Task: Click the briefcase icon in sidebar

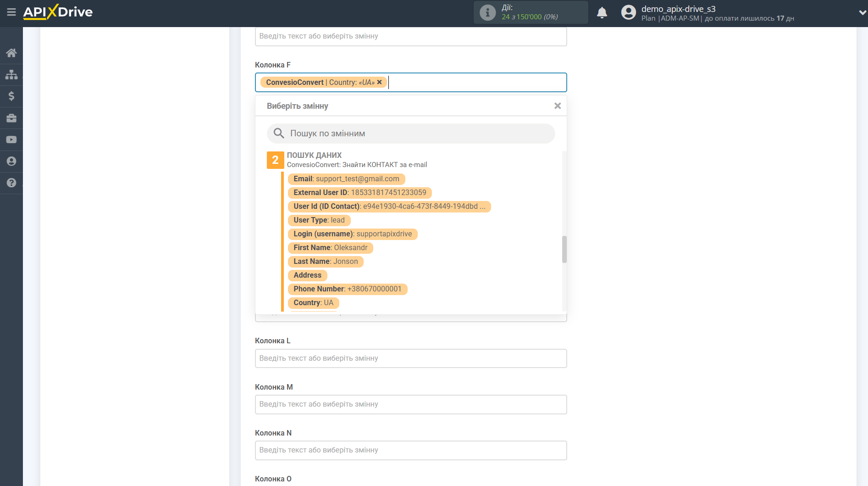Action: pyautogui.click(x=11, y=118)
